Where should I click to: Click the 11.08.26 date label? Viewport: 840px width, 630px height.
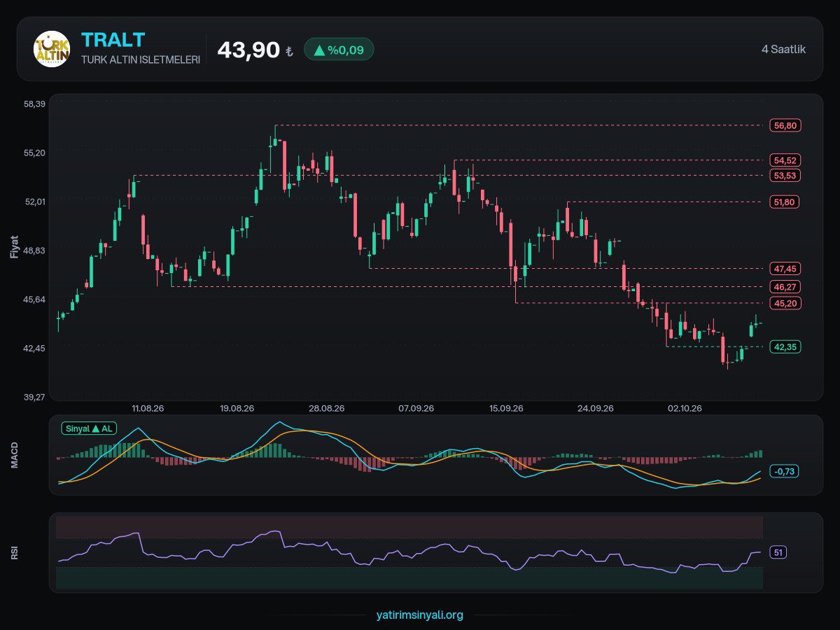tap(147, 408)
